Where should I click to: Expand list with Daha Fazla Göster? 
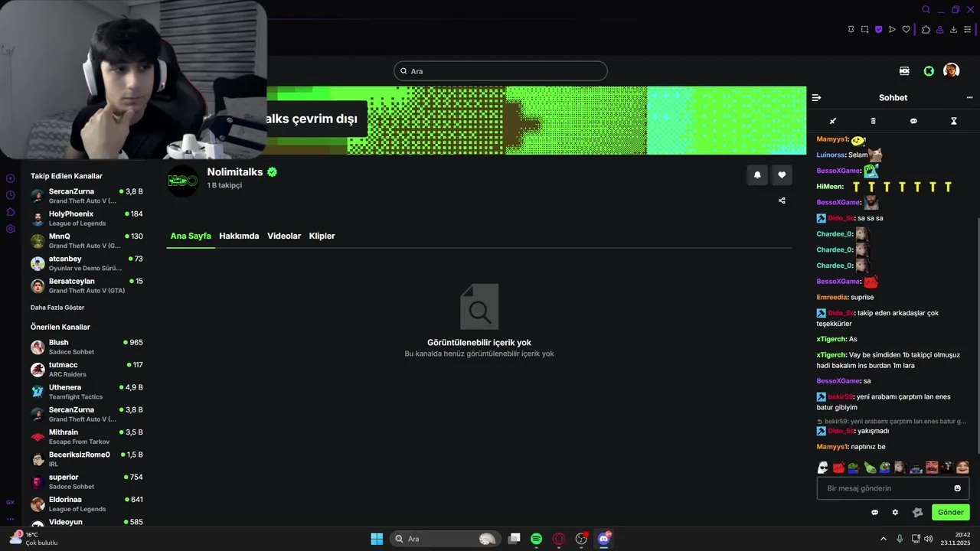[57, 308]
